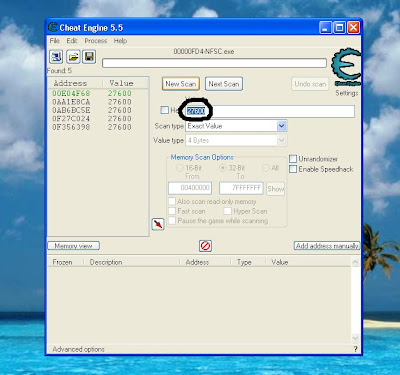Click the red no-entry clear list icon
This screenshot has width=400, height=375.
pyautogui.click(x=205, y=246)
